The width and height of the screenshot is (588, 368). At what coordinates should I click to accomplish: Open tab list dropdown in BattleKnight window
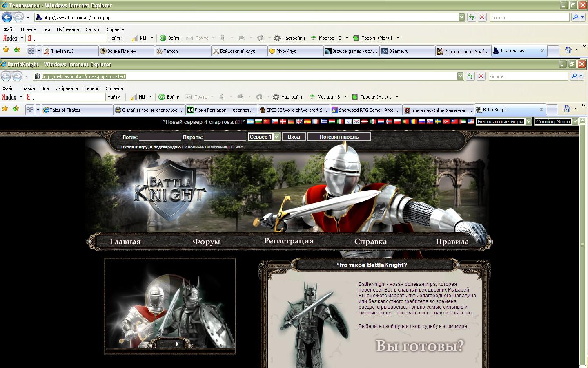tap(38, 110)
